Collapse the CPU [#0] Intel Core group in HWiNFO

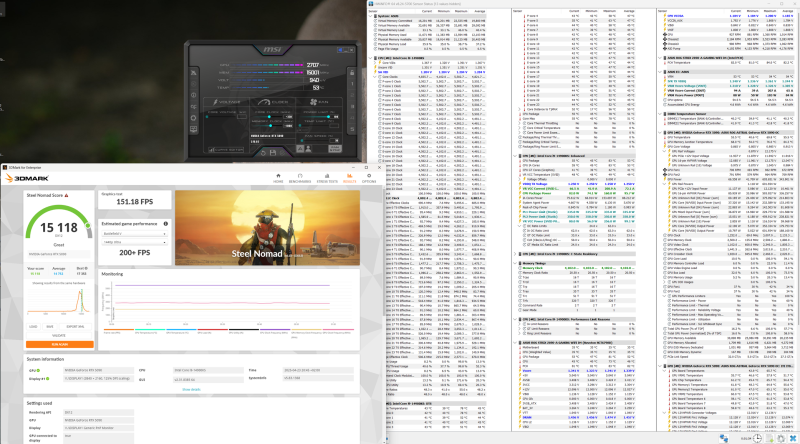(370, 58)
